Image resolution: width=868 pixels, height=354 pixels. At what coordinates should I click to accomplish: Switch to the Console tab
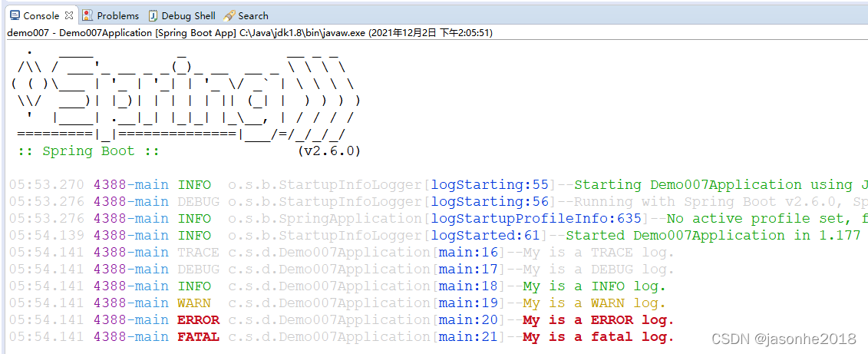coord(41,15)
